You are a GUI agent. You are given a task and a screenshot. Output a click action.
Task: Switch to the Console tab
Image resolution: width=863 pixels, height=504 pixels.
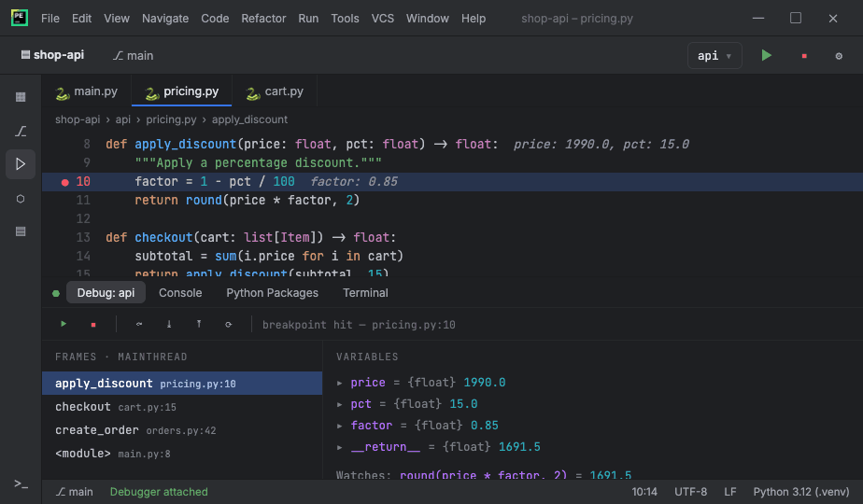click(x=180, y=293)
